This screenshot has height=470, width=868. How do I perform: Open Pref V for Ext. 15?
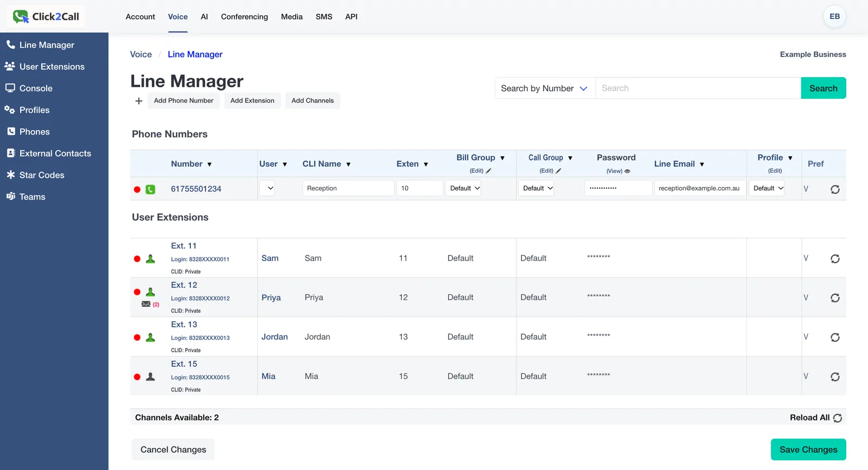(806, 376)
